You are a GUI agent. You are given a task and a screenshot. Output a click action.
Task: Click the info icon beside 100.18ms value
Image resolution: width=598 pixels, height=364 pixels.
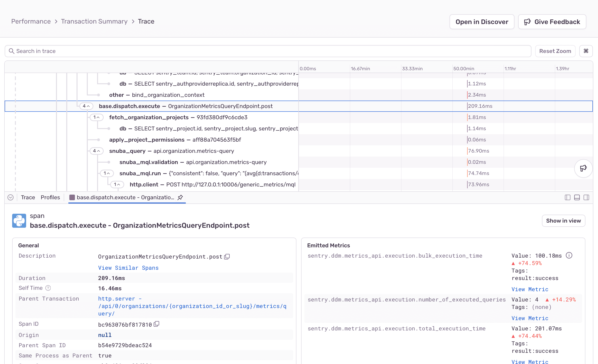point(569,255)
